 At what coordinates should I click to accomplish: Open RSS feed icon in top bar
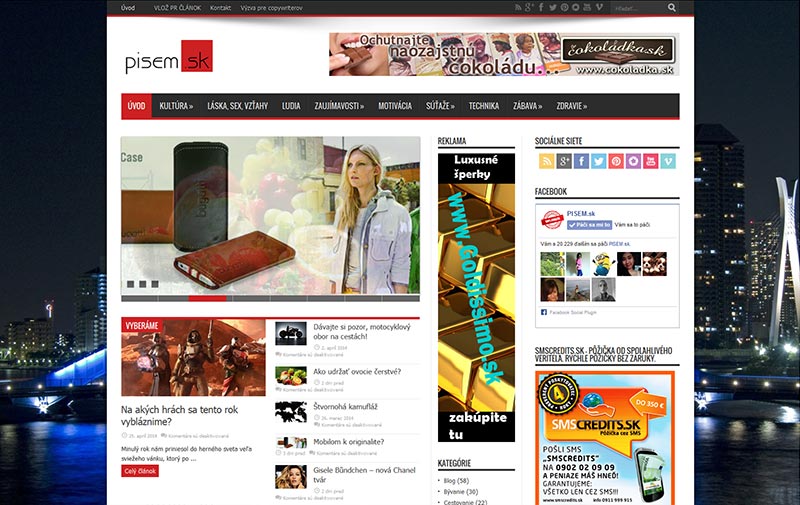518,8
